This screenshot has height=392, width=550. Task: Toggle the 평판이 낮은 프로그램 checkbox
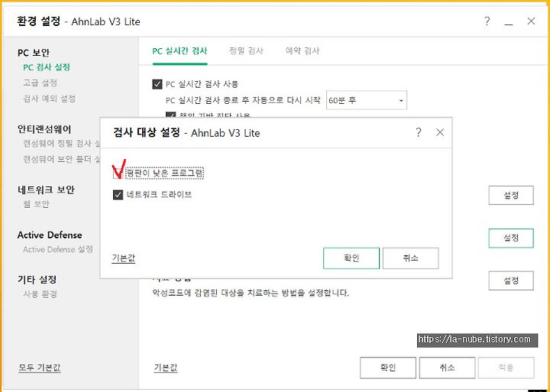(x=118, y=173)
